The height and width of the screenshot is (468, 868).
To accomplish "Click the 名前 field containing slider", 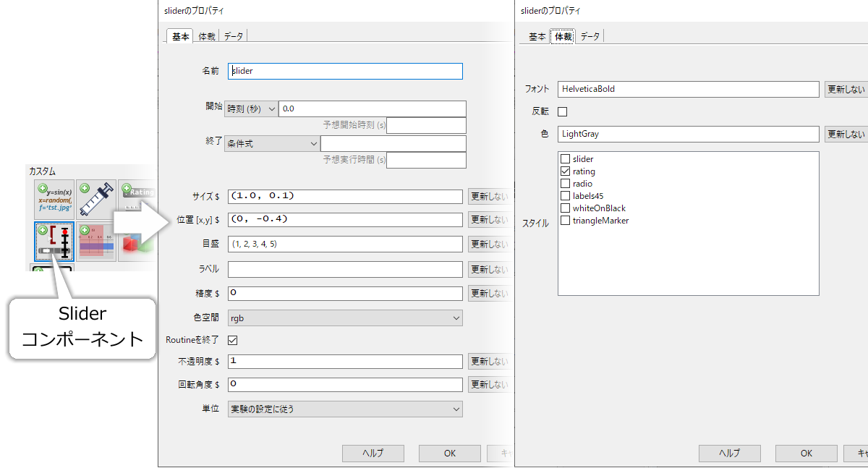I will coord(345,71).
